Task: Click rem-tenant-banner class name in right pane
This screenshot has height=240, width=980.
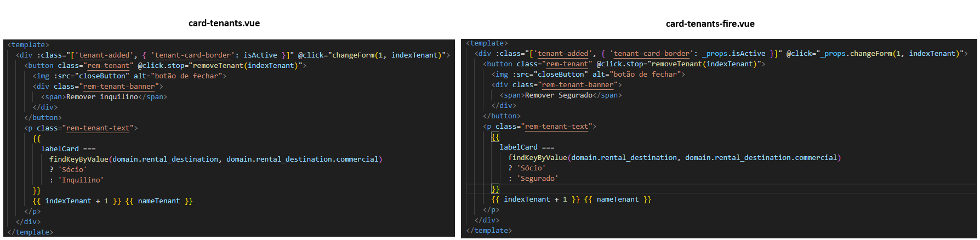Action: [x=577, y=85]
